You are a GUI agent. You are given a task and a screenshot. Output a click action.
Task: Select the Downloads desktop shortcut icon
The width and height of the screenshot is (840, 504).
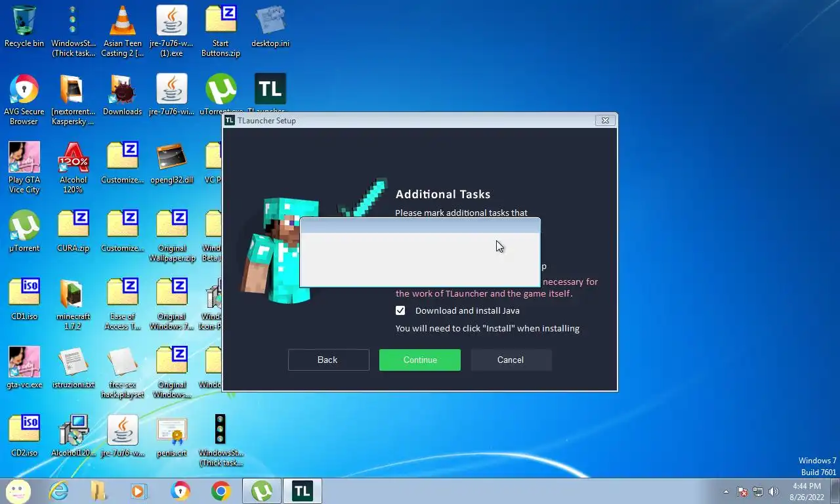[x=122, y=95]
